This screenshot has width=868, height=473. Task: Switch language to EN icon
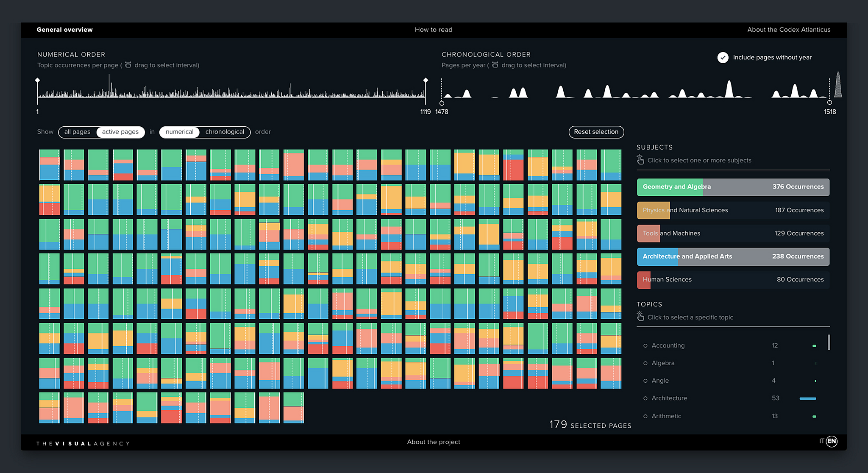(832, 441)
